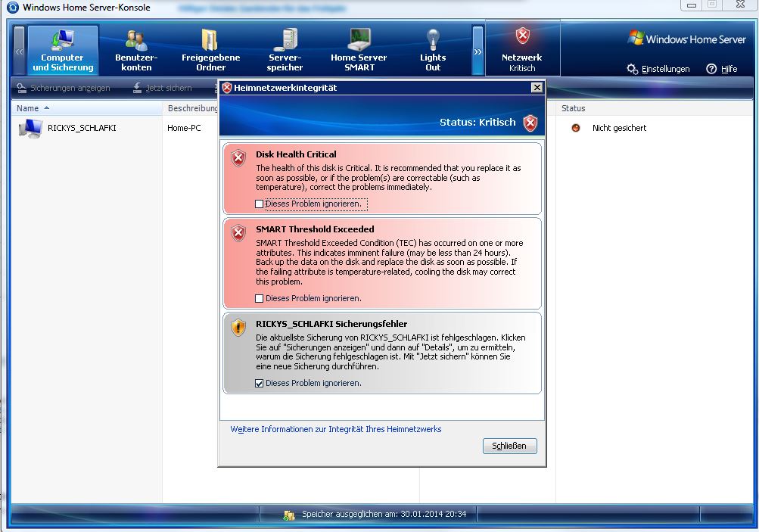Click the Netzwerk Kritisch status shield

(522, 36)
